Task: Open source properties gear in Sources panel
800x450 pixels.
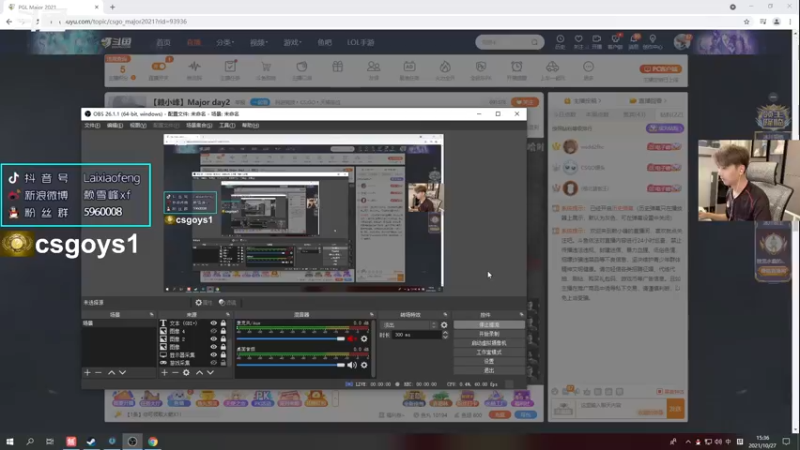Action: point(186,372)
